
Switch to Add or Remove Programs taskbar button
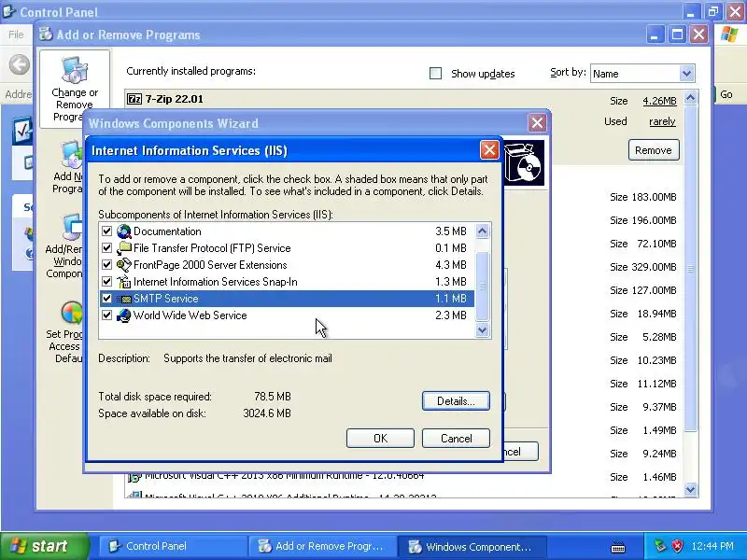pyautogui.click(x=321, y=546)
